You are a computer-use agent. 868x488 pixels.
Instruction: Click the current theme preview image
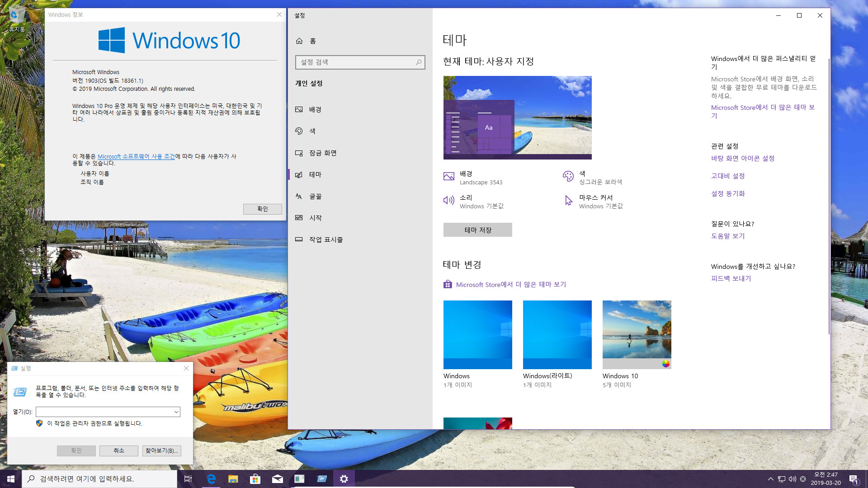click(518, 117)
